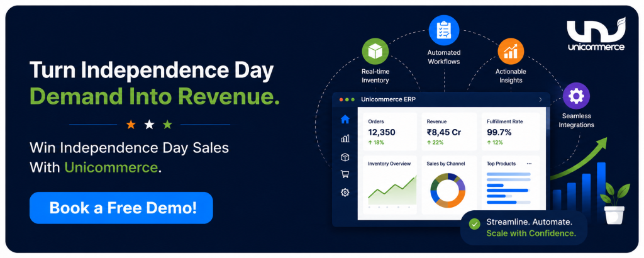Click the 'Real-time Inventory' label
Screen dimensions: 644x258
[375, 76]
